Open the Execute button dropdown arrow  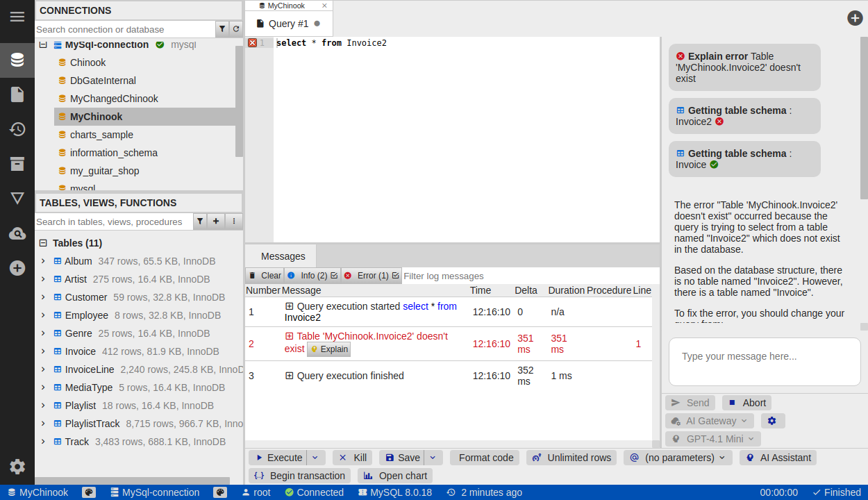[x=315, y=458]
